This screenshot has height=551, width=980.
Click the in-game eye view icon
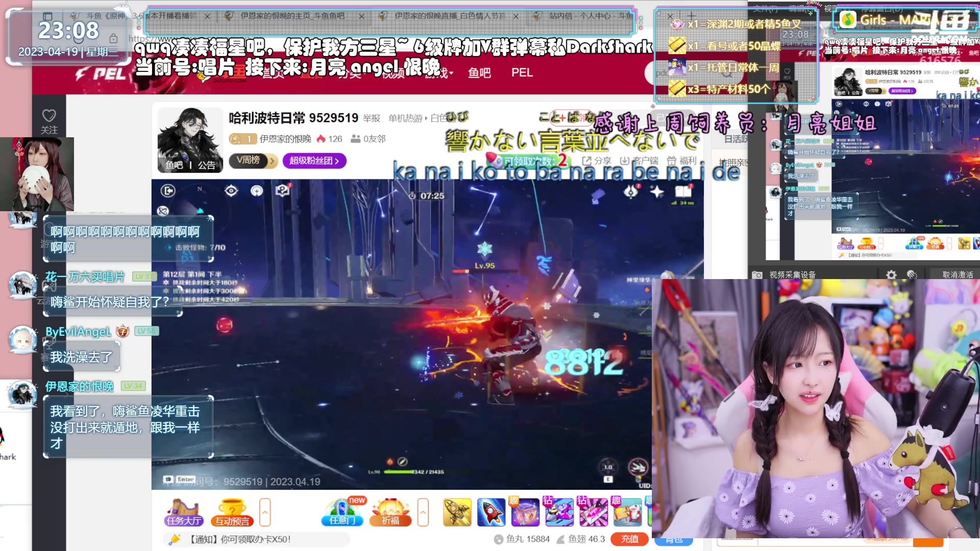[231, 191]
